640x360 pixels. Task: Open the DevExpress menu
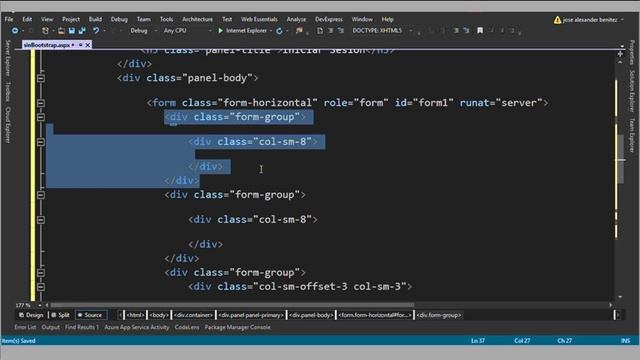point(329,19)
